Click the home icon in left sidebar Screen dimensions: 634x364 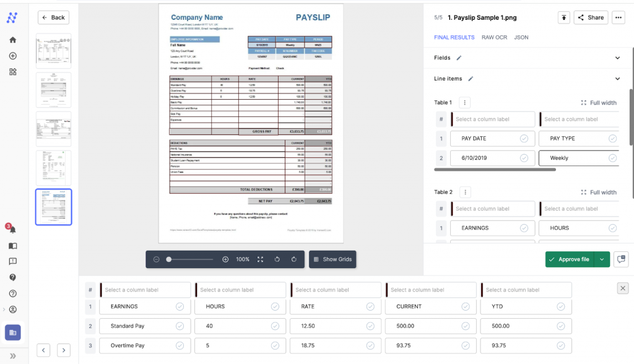coord(12,40)
